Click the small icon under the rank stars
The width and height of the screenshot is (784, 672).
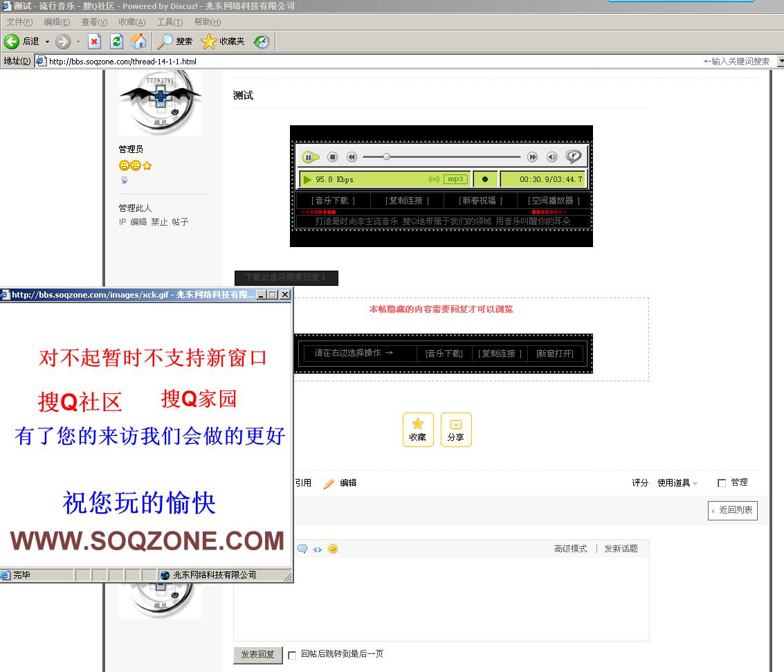tap(124, 180)
